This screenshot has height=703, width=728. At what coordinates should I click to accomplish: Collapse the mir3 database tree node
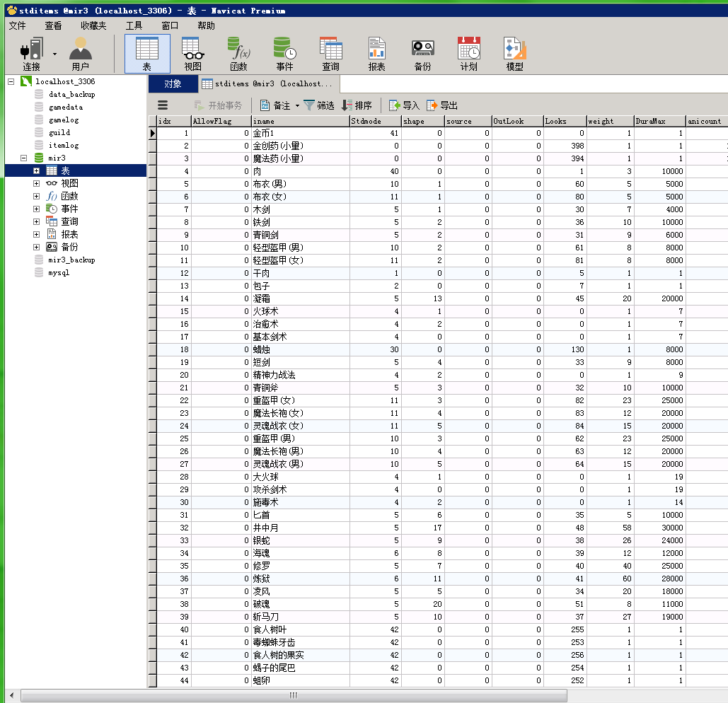23,158
